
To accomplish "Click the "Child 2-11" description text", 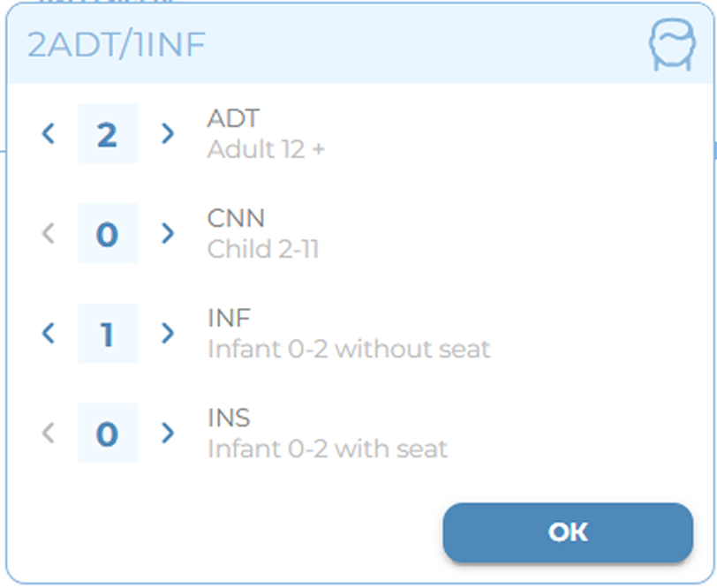I will point(263,250).
